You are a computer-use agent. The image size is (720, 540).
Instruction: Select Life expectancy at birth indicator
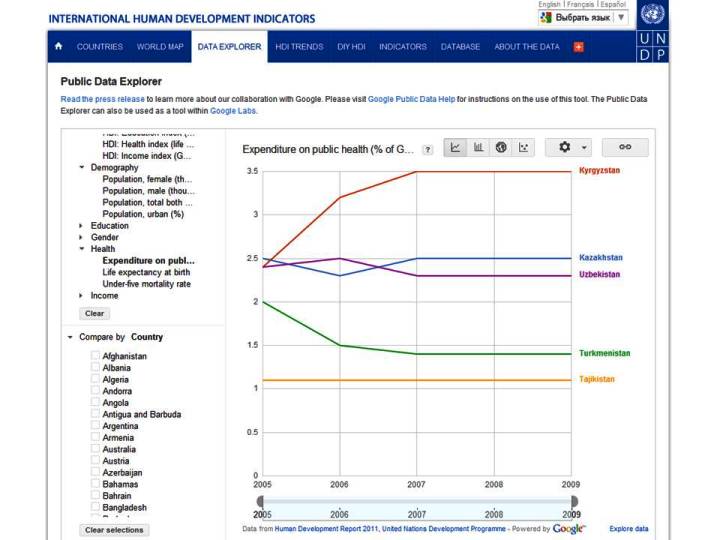tap(146, 272)
